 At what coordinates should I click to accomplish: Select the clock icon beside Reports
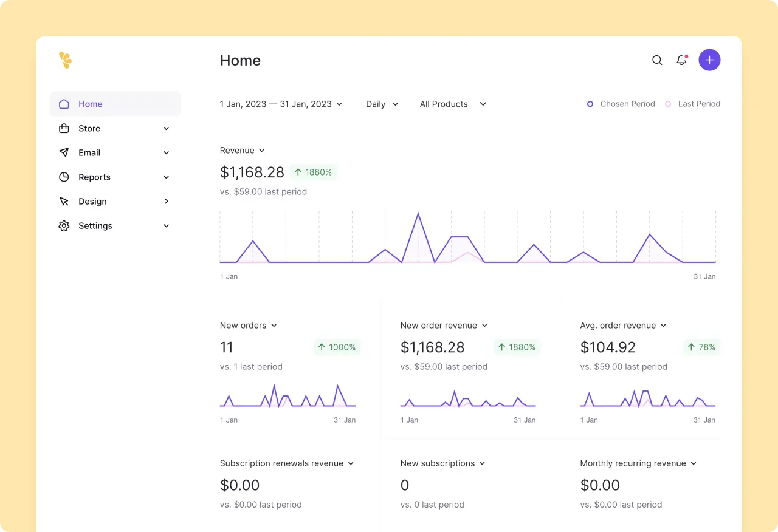[64, 177]
